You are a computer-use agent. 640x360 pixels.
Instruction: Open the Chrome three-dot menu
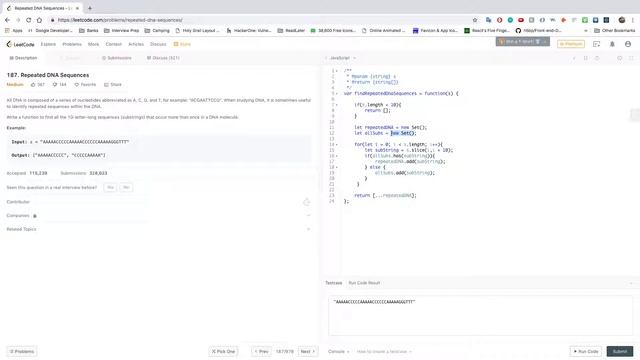(x=633, y=20)
